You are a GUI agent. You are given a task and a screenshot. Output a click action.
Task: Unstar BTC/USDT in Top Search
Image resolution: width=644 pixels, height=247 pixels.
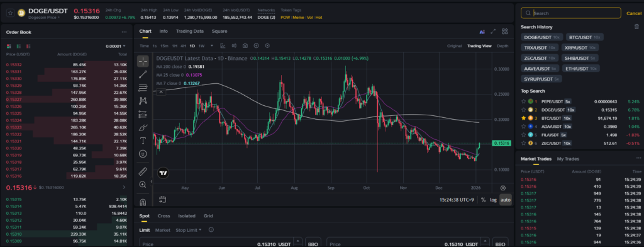click(524, 118)
